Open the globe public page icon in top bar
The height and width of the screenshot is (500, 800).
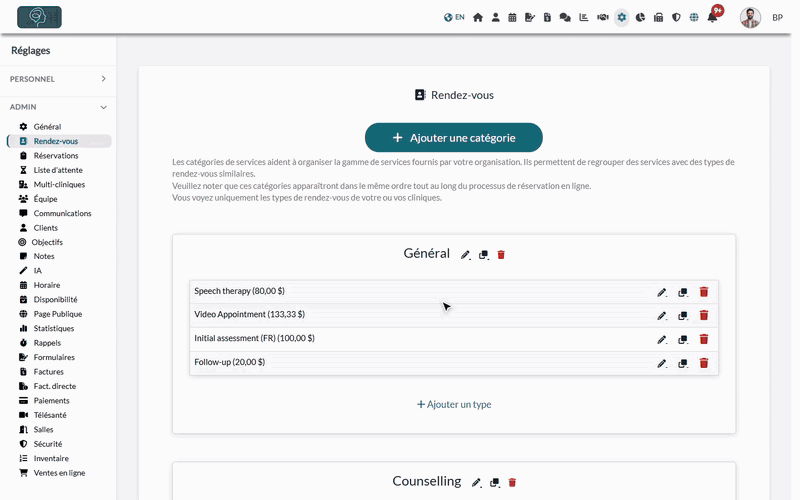point(694,17)
